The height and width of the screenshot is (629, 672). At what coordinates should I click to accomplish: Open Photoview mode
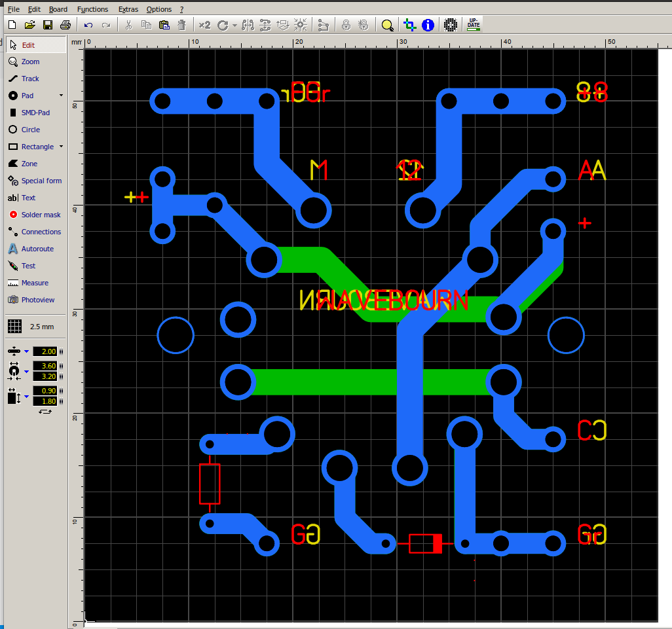pyautogui.click(x=36, y=300)
